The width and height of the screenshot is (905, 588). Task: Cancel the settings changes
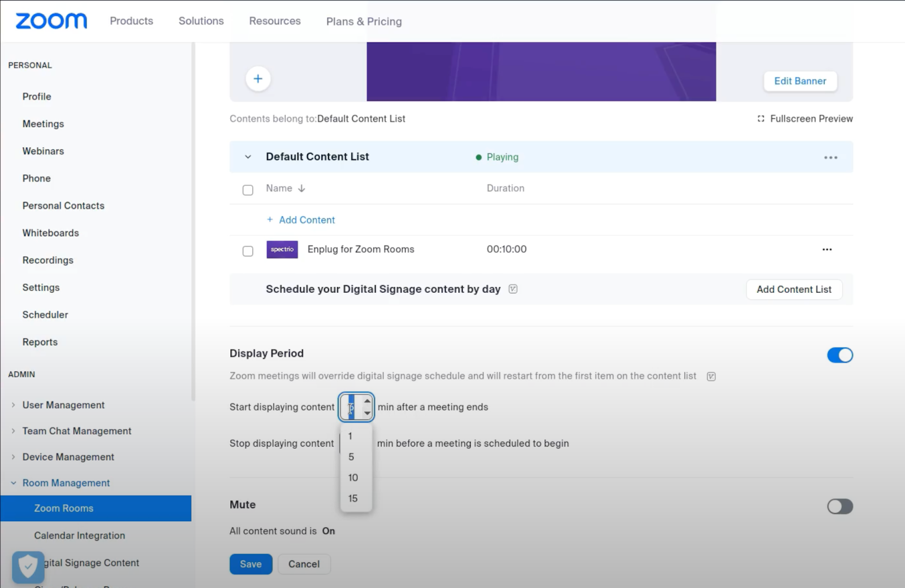304,564
